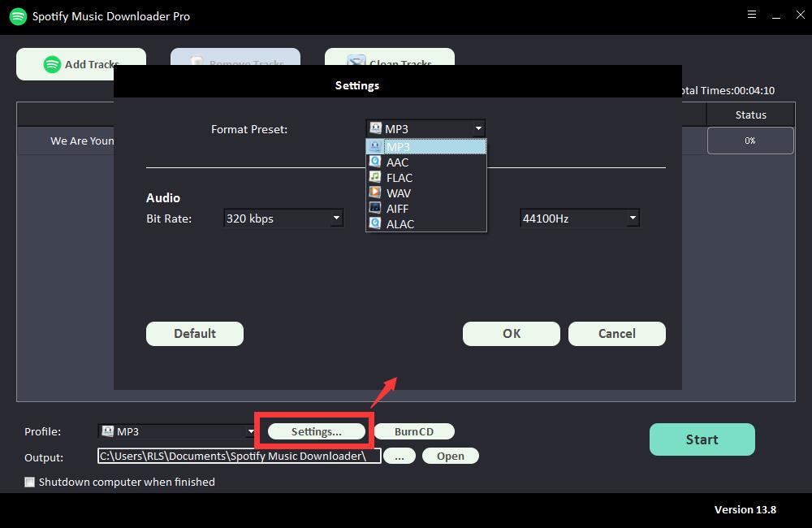Open the Profile MP3 dropdown
The image size is (812, 528).
[x=251, y=431]
